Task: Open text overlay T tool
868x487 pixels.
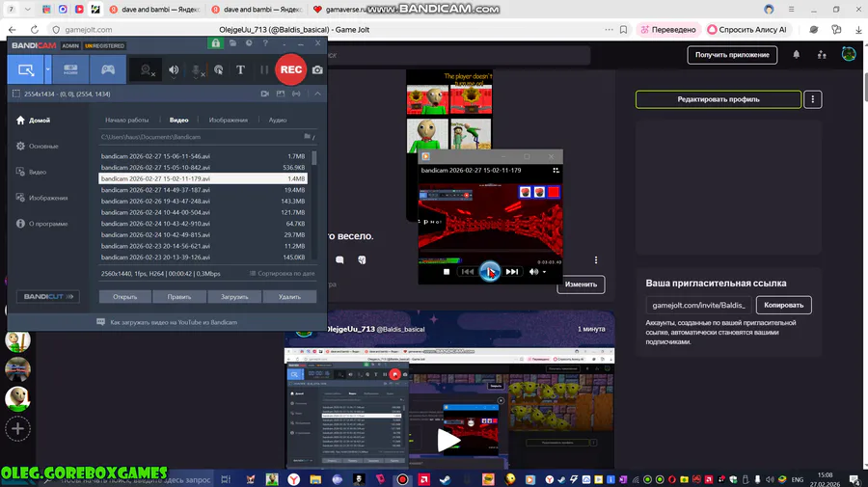Action: (240, 69)
